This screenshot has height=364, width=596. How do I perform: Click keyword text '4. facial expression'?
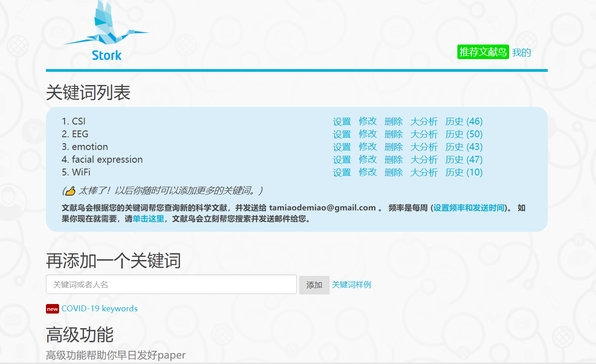click(102, 160)
